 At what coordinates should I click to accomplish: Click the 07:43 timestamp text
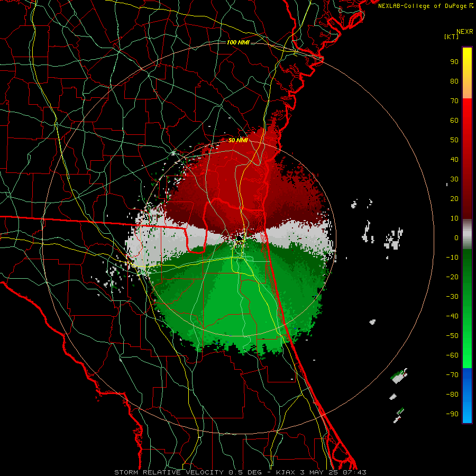[x=354, y=472]
